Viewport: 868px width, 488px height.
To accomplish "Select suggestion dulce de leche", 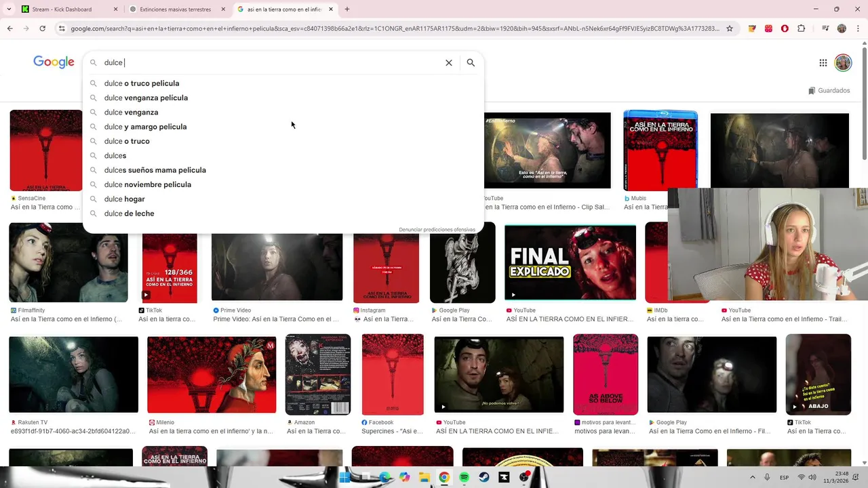I will click(283, 213).
